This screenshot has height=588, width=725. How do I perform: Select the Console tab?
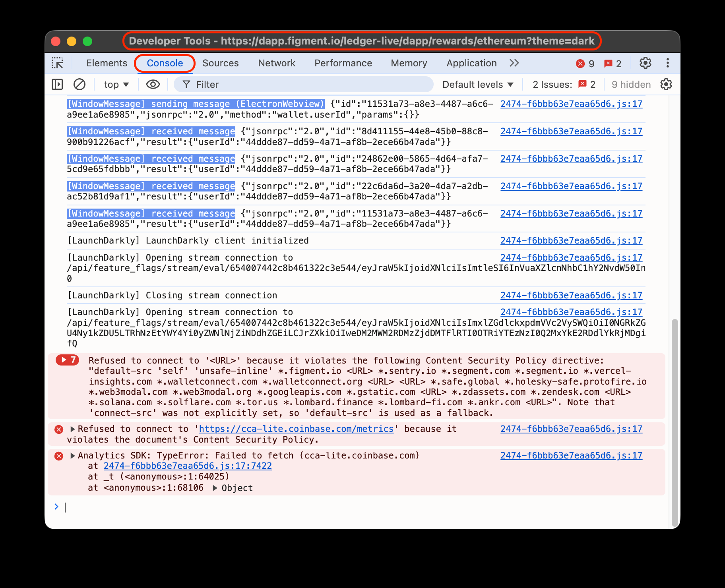click(x=165, y=63)
